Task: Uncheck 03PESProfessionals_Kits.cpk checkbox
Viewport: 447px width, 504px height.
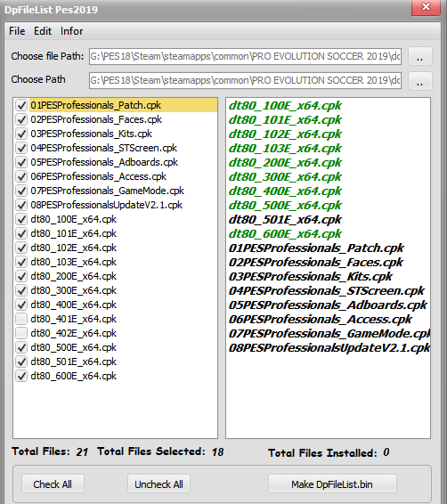Action: coord(21,134)
